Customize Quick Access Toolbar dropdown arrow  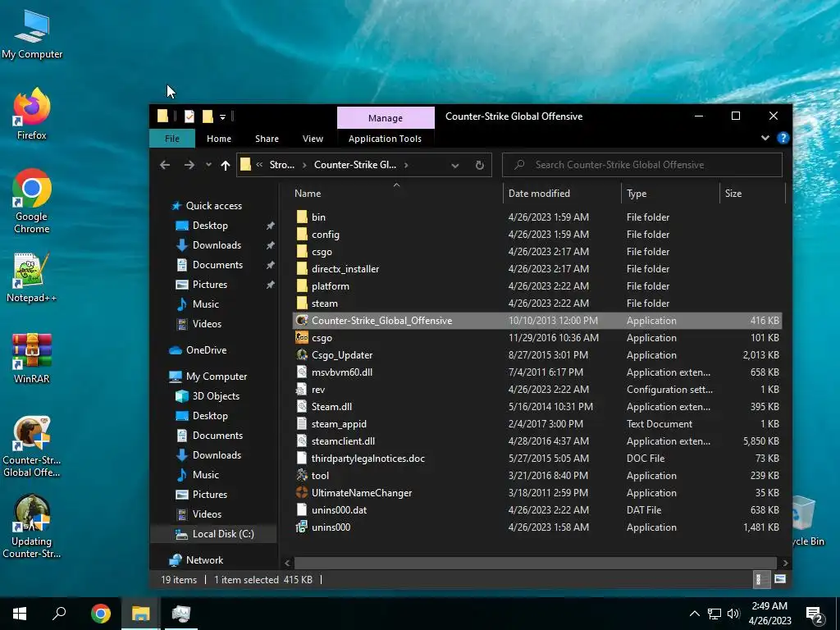(222, 116)
